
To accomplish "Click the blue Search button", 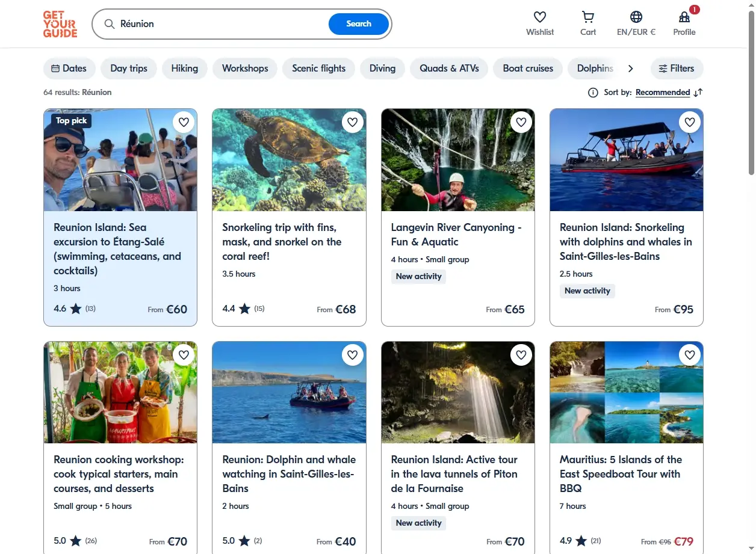I will tap(359, 24).
